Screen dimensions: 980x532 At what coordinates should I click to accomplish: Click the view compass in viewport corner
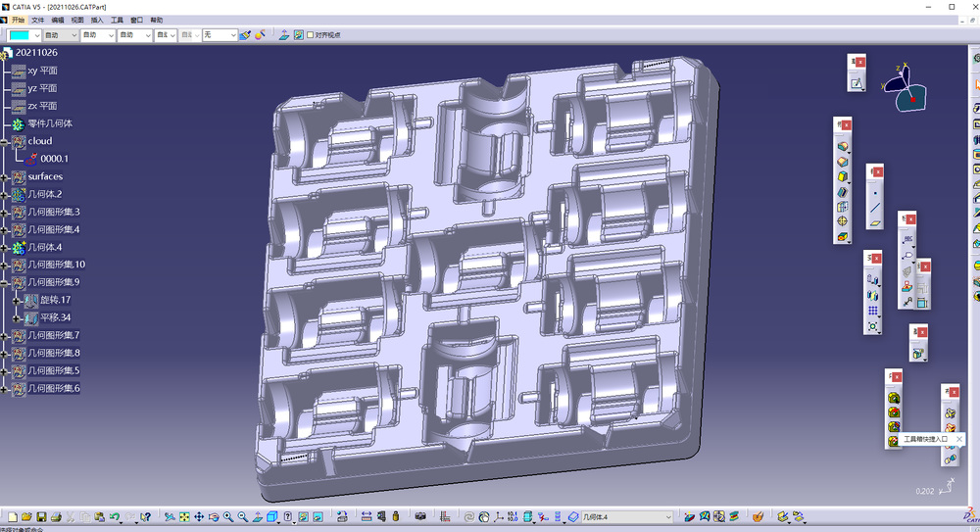[905, 87]
